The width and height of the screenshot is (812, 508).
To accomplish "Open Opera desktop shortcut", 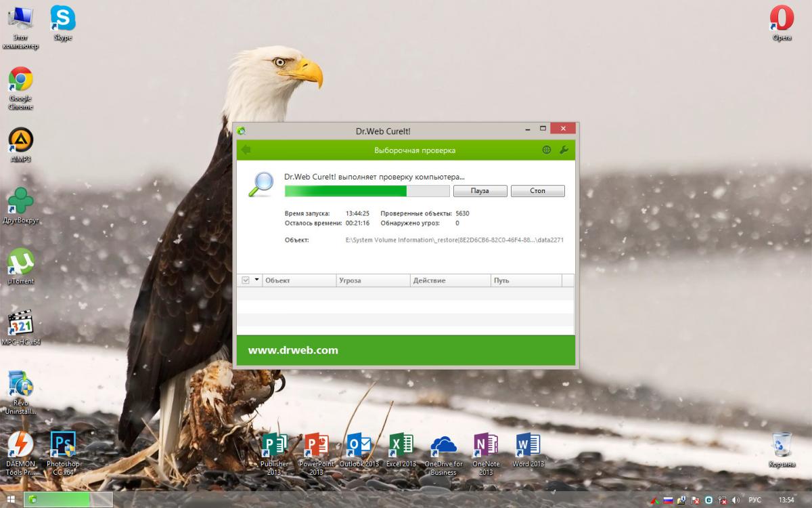I will point(782,22).
